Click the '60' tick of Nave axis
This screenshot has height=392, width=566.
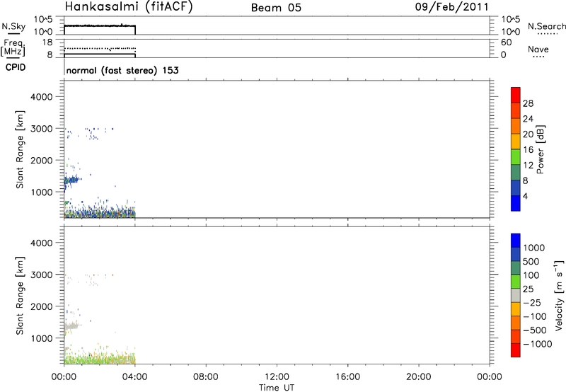tap(506, 42)
